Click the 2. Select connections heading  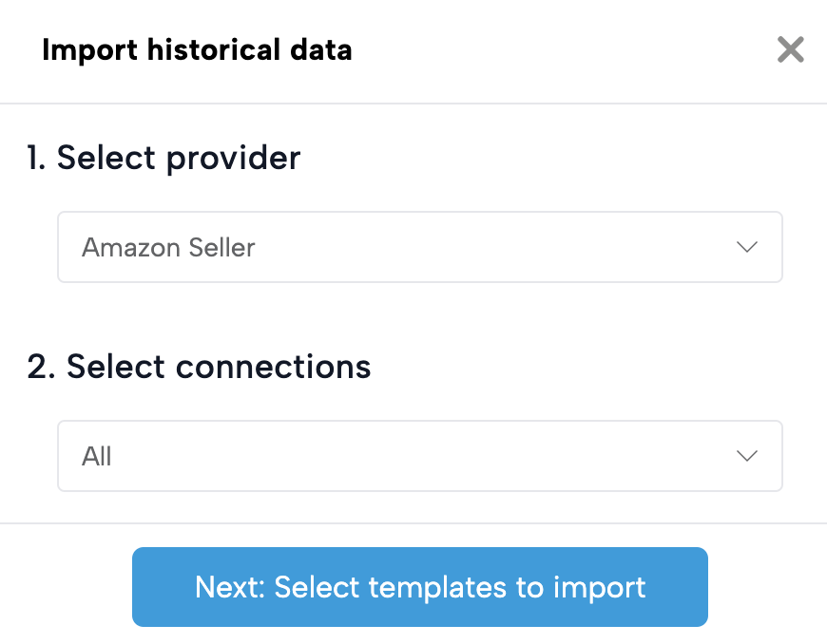click(x=199, y=367)
